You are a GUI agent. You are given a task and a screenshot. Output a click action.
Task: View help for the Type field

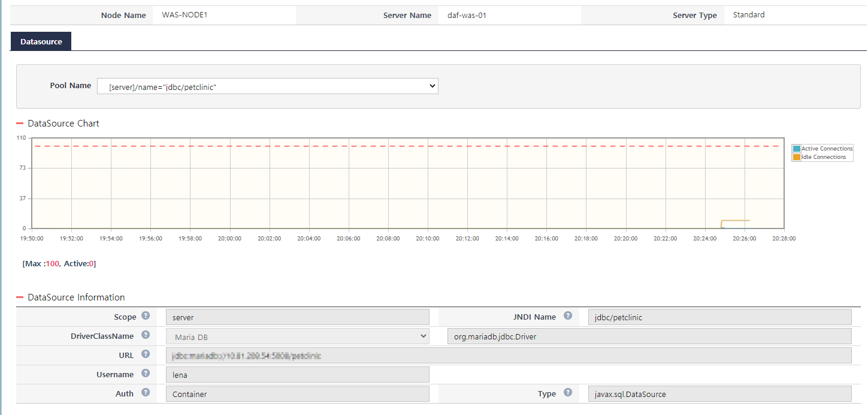[x=567, y=393]
